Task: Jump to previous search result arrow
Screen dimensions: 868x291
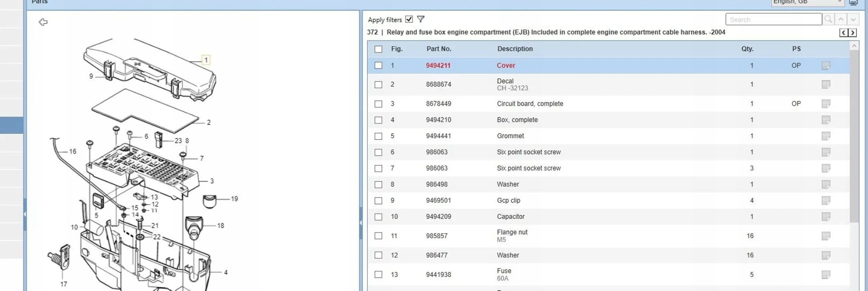Action: (x=841, y=19)
